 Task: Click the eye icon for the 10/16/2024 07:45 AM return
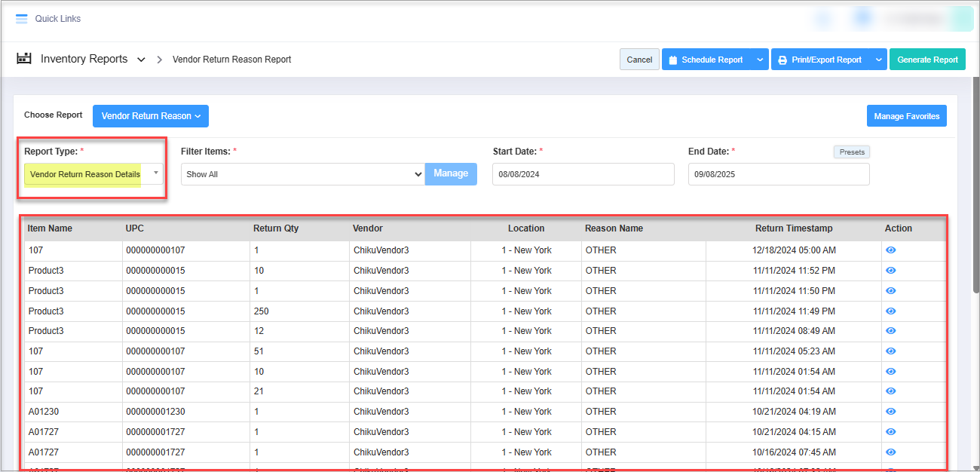point(890,452)
